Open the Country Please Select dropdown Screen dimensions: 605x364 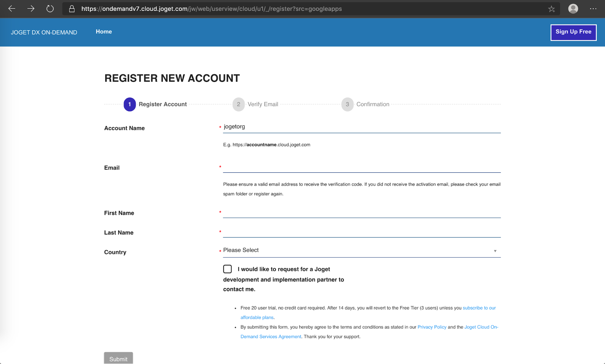pyautogui.click(x=357, y=250)
